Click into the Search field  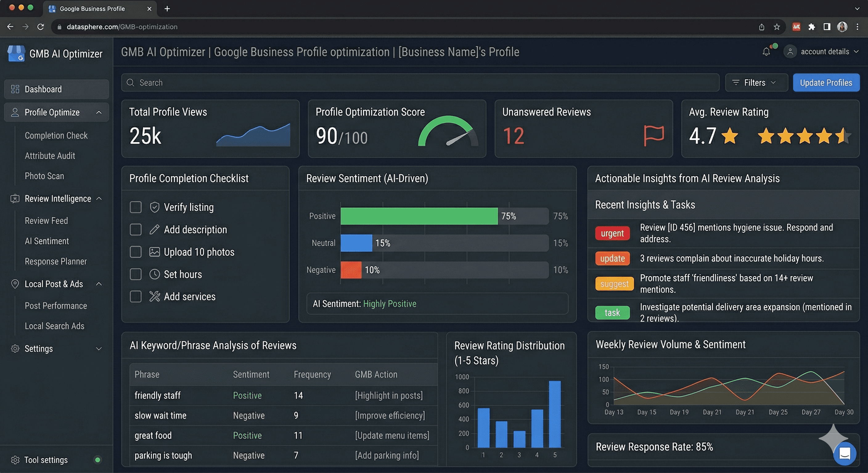(420, 83)
